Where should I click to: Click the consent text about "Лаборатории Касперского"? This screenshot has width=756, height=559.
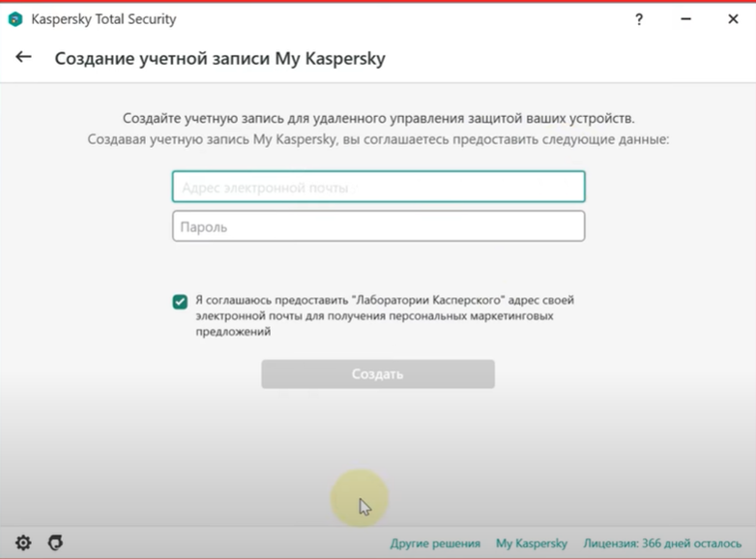(384, 315)
